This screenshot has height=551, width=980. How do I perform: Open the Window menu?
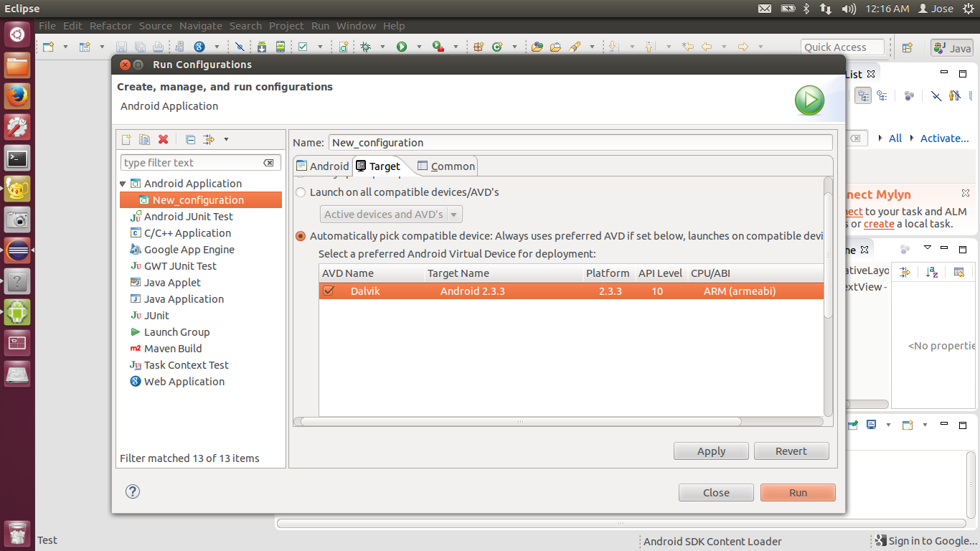tap(356, 26)
